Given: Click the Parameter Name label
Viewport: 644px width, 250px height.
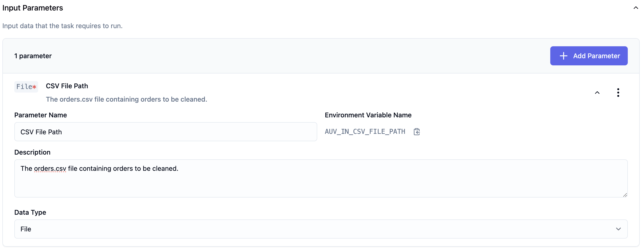Looking at the screenshot, I should pyautogui.click(x=41, y=115).
